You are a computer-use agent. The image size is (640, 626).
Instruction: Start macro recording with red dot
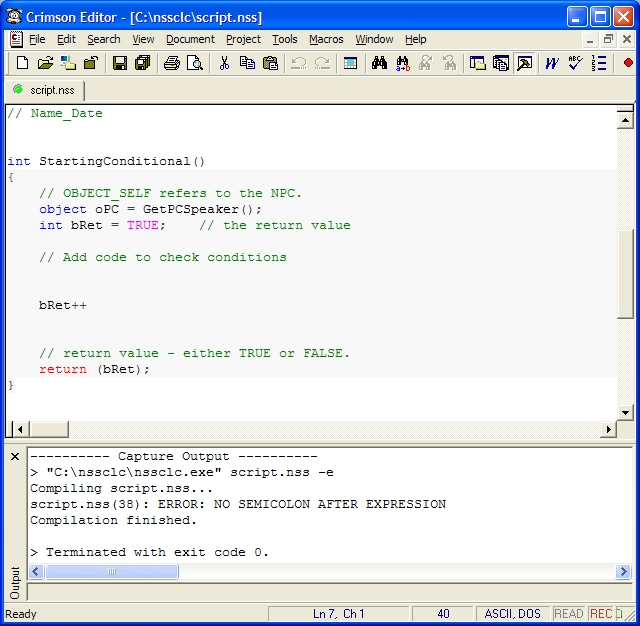628,63
